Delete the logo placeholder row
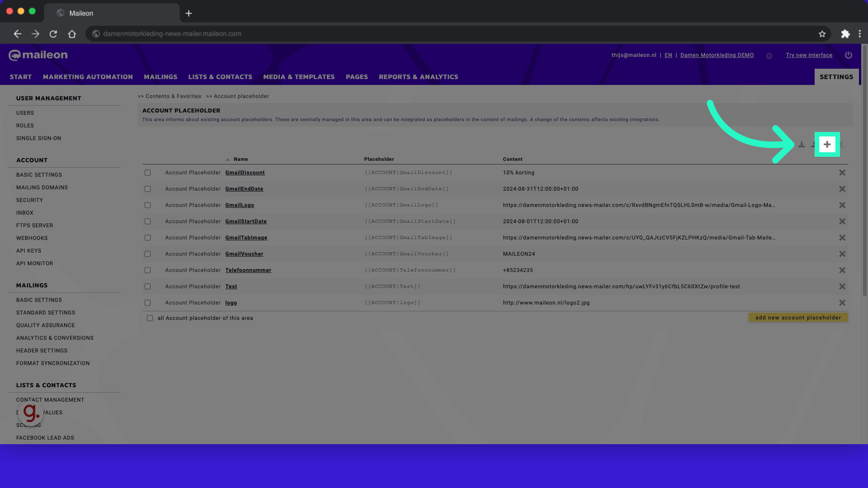 (842, 303)
